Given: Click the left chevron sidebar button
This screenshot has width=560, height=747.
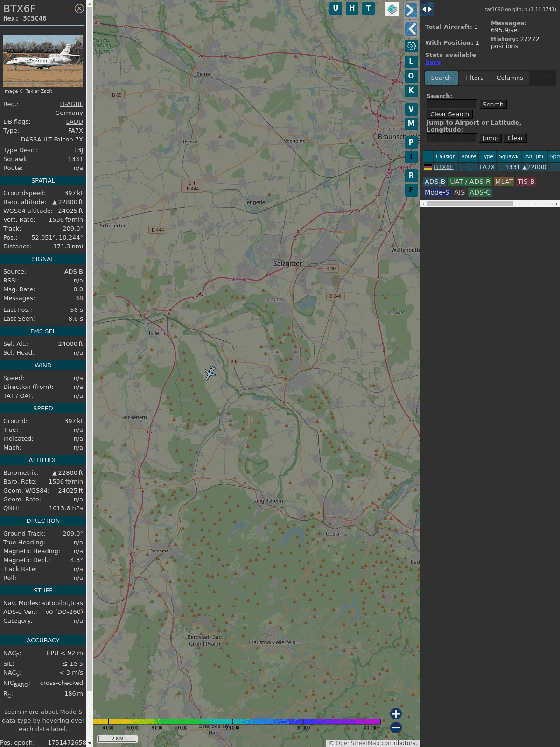Looking at the screenshot, I should tap(411, 29).
